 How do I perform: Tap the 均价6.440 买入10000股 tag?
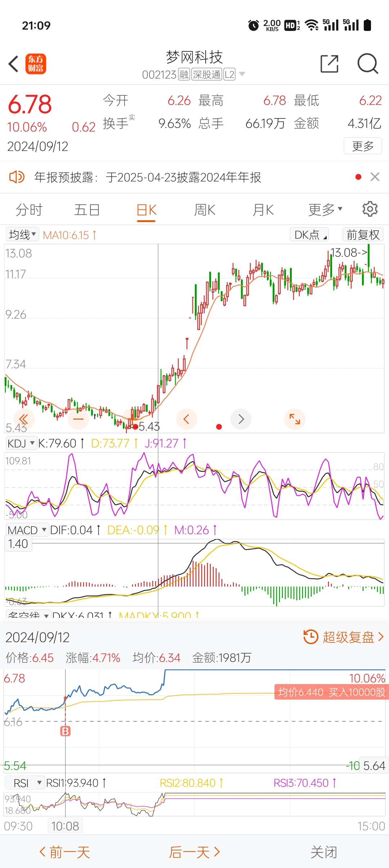331,692
